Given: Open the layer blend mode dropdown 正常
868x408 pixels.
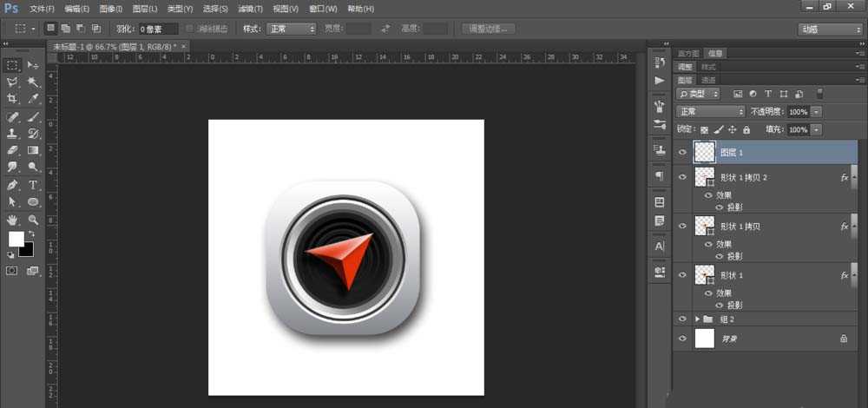Looking at the screenshot, I should (x=711, y=112).
